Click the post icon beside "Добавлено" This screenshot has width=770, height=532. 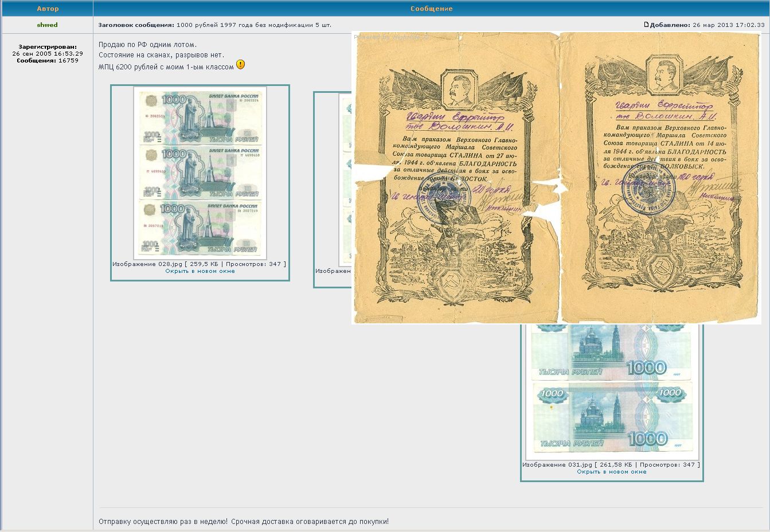pos(646,25)
